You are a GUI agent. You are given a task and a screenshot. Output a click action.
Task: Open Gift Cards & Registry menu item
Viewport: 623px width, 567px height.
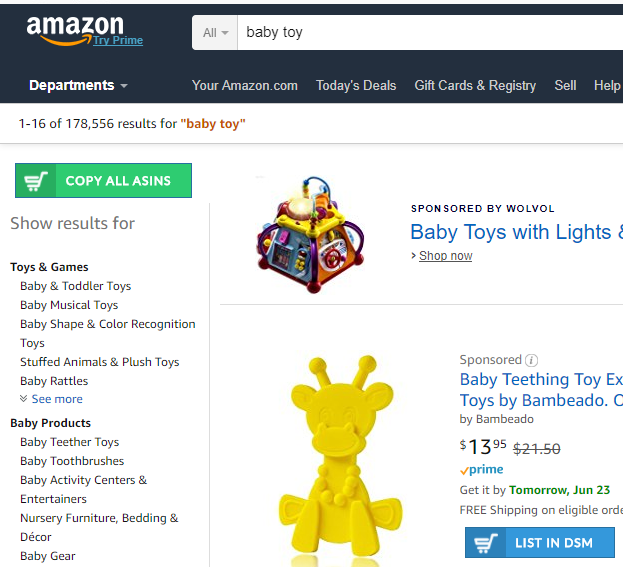click(x=475, y=85)
